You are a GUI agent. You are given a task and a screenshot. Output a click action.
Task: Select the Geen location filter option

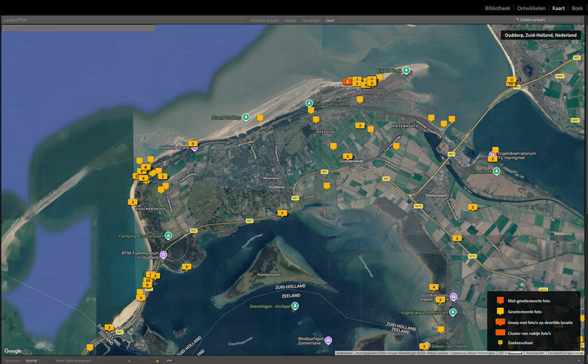pos(330,20)
